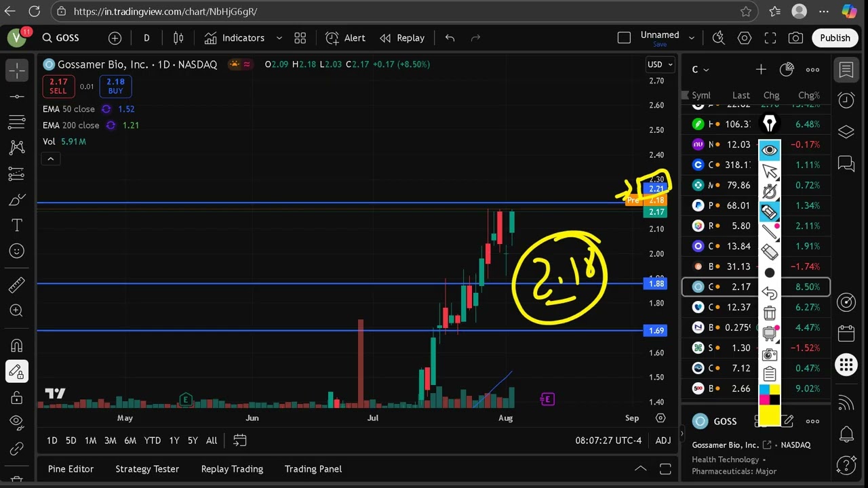Viewport: 868px width, 488px height.
Task: Select the text annotation tool
Action: pos(17,225)
